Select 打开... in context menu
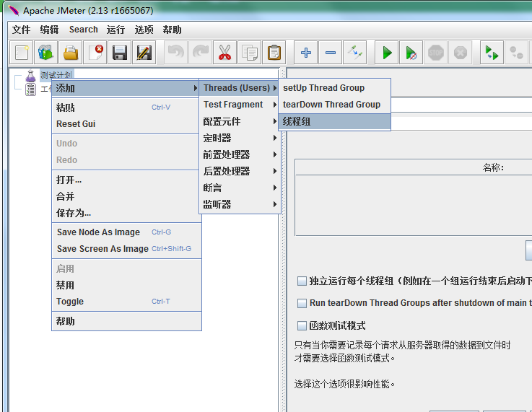The image size is (532, 412). [125, 180]
